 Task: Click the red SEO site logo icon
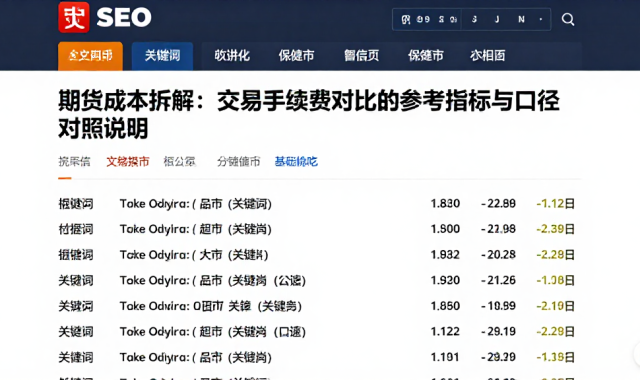pyautogui.click(x=74, y=17)
